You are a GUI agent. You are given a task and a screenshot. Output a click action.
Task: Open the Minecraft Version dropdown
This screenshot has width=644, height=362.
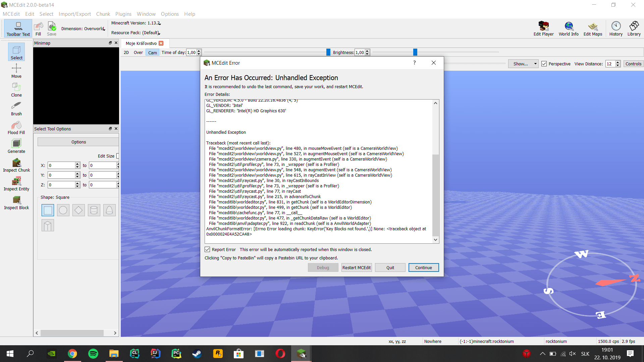(x=136, y=23)
